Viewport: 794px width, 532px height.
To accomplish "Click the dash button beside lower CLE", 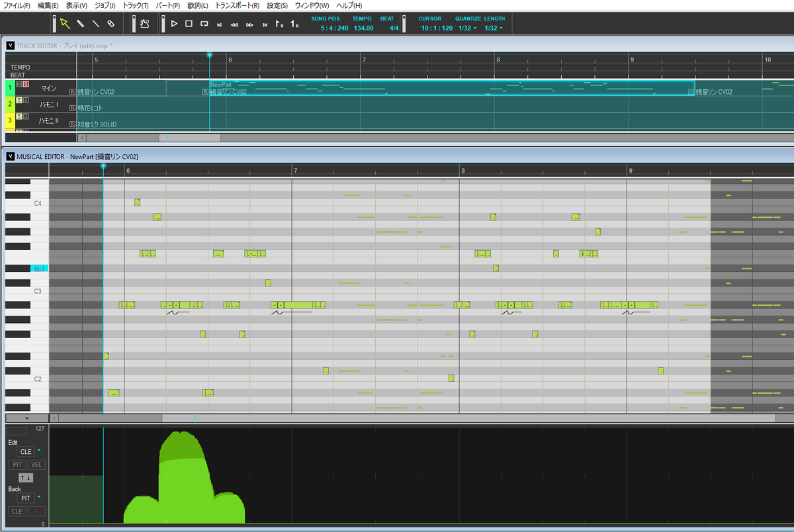I will (x=36, y=511).
